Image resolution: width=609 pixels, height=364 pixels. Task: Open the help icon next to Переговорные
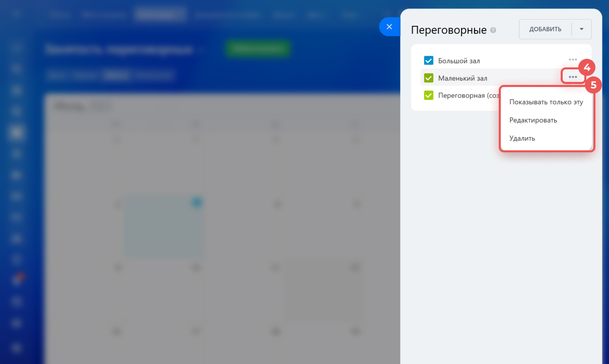coord(493,30)
